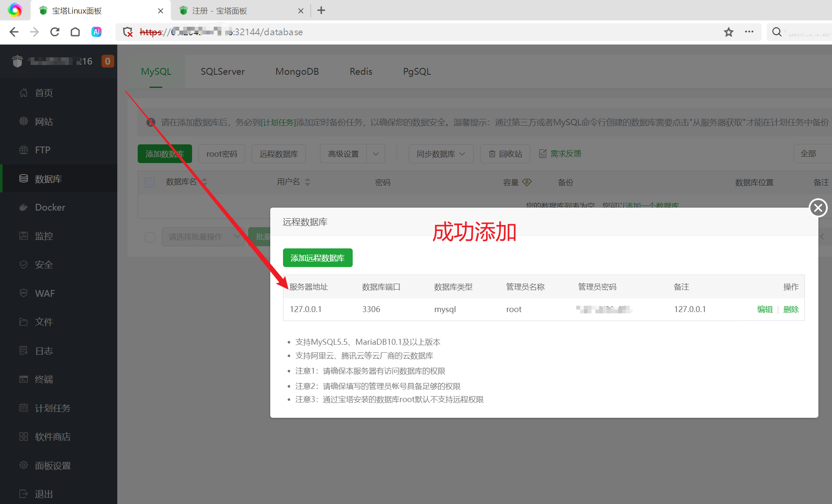Image resolution: width=832 pixels, height=504 pixels.
Task: Open the AI assistant icon in toolbar
Action: click(x=96, y=32)
